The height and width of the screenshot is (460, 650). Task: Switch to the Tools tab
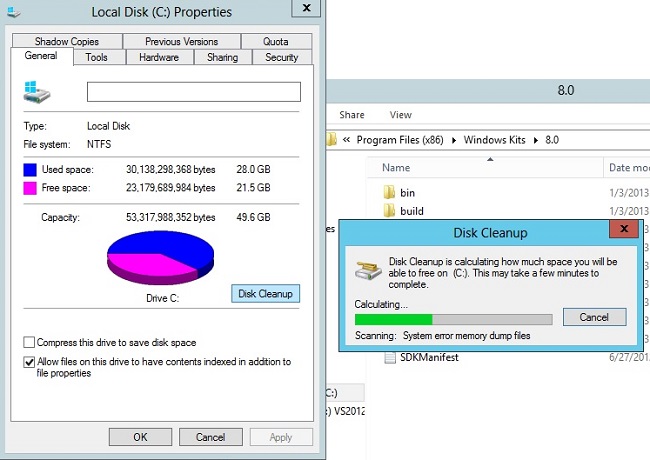click(x=96, y=57)
